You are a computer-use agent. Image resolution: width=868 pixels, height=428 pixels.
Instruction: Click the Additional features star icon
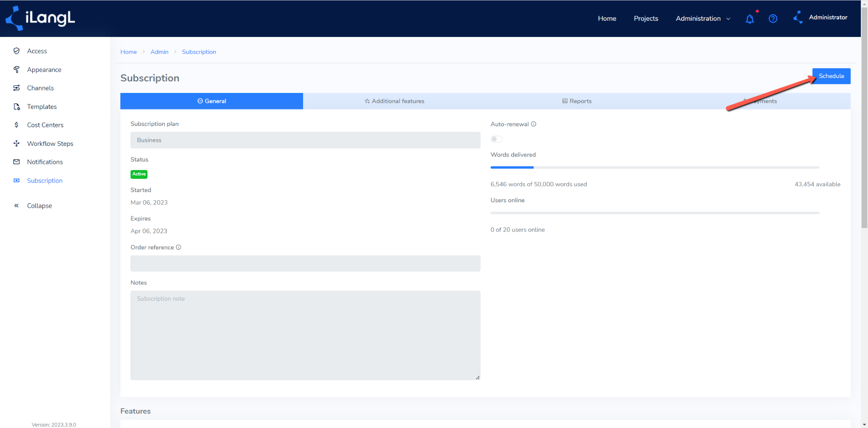pyautogui.click(x=367, y=101)
